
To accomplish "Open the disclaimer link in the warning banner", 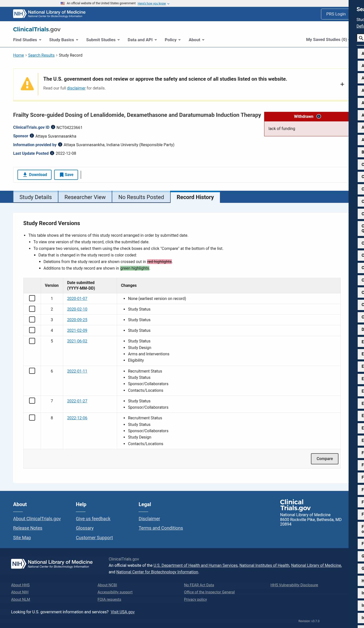I will pos(76,88).
